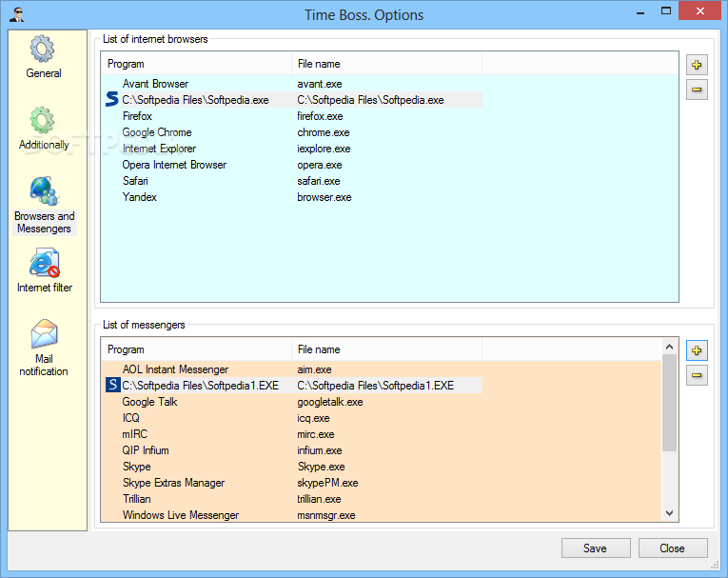Select Opera Internet Browser row
This screenshot has height=578, width=728.
click(x=292, y=165)
